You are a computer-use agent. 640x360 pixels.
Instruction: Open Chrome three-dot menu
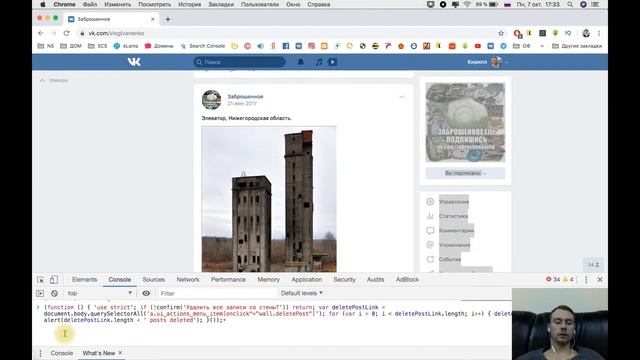pos(599,33)
